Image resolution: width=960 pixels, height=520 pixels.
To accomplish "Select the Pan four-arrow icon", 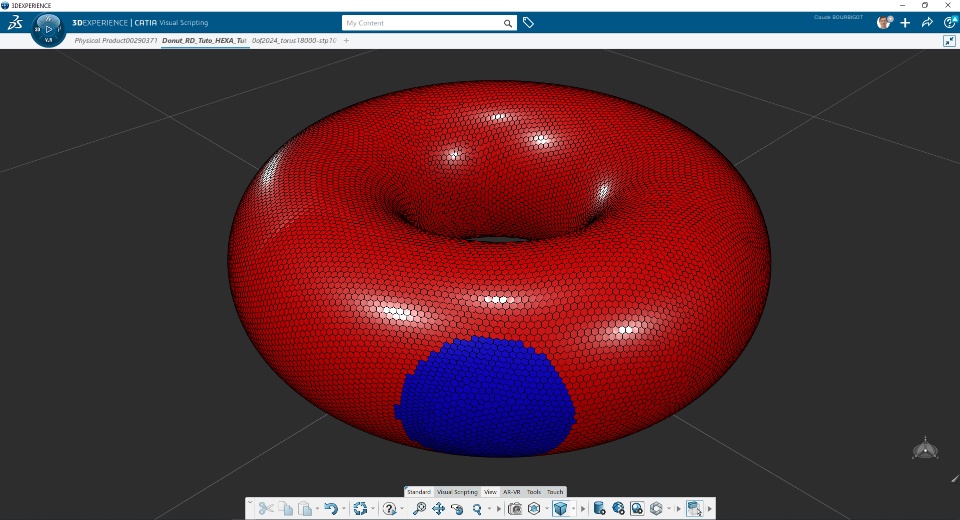I will pos(438,508).
